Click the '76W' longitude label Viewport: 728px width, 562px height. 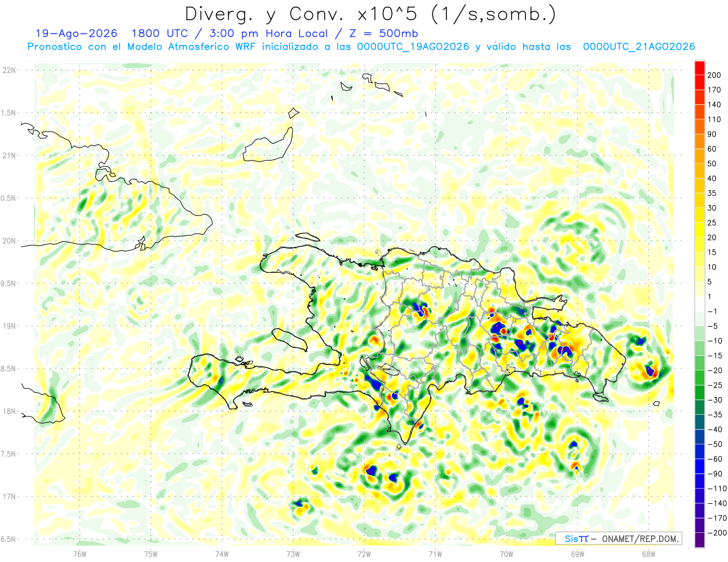79,554
